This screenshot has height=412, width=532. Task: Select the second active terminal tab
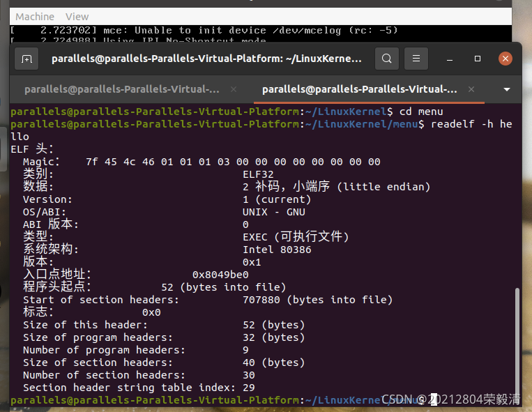click(359, 89)
